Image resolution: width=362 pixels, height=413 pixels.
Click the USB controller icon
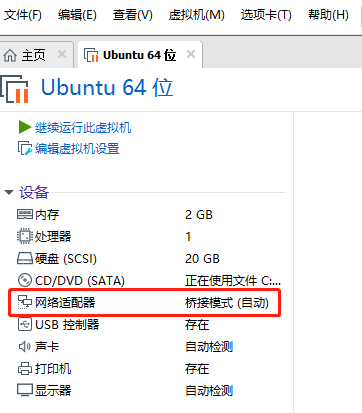point(25,324)
